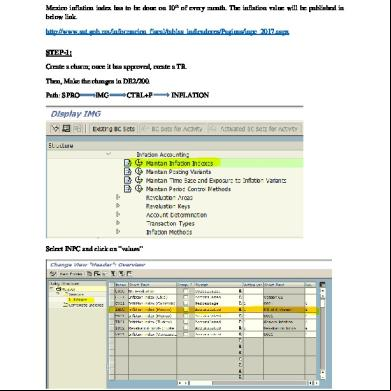Collapse the Inflation Accounting node
The image size is (391, 391).
pos(108,154)
